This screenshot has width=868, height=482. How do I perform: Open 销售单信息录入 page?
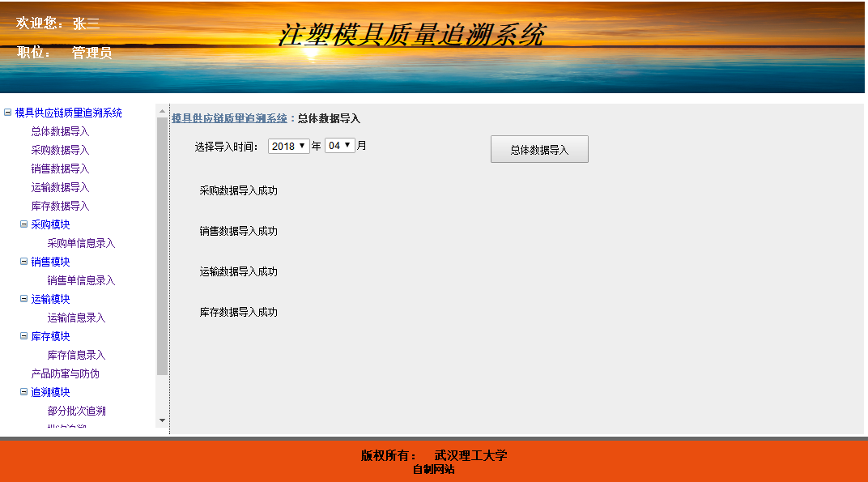[x=81, y=280]
